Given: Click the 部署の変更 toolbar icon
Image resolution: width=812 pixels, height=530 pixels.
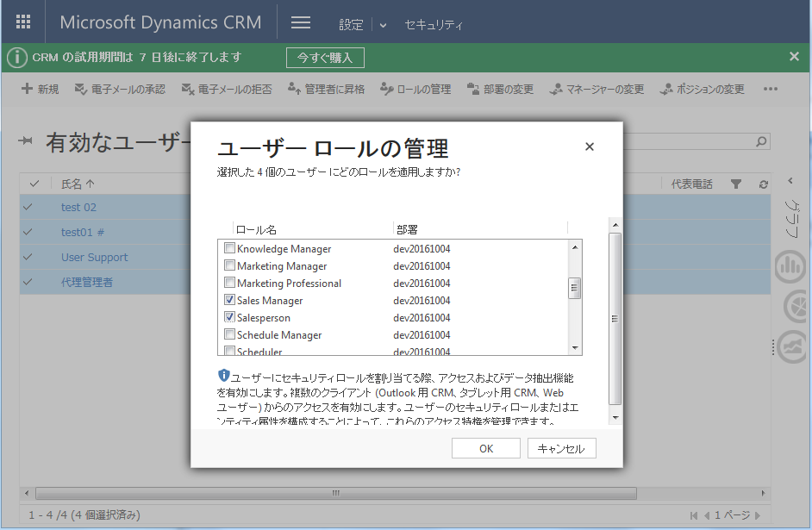Looking at the screenshot, I should (472, 89).
